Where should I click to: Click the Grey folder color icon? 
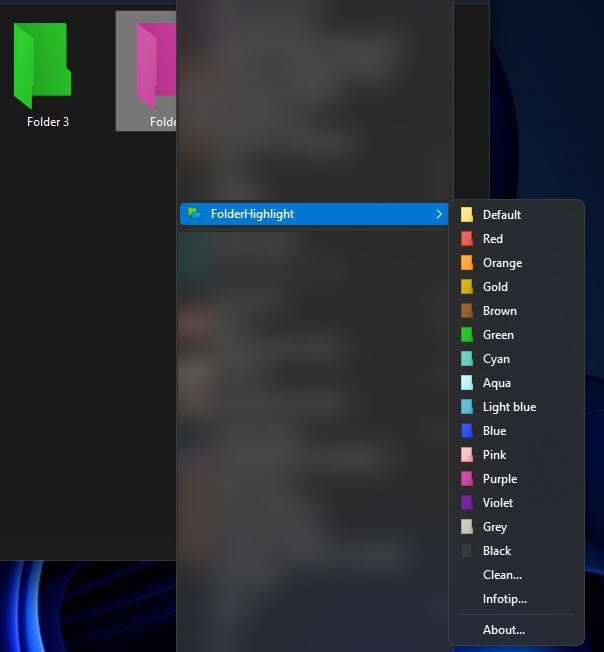[467, 527]
